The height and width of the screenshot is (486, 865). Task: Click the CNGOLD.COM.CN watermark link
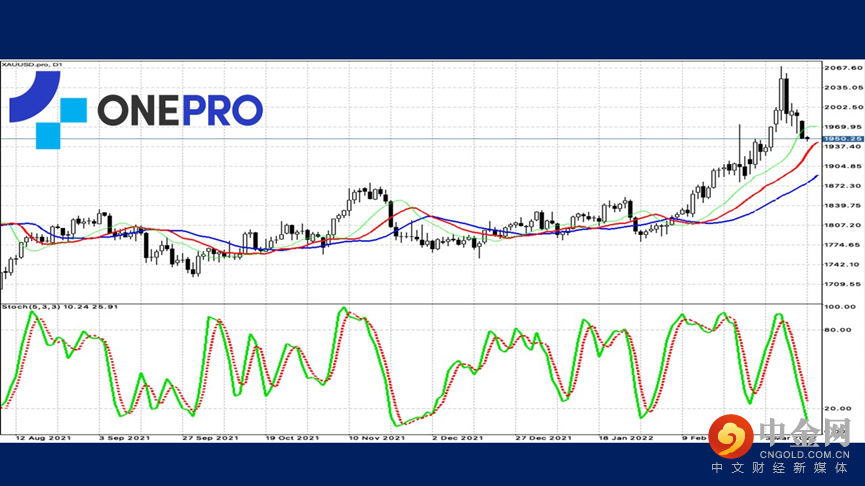click(804, 455)
